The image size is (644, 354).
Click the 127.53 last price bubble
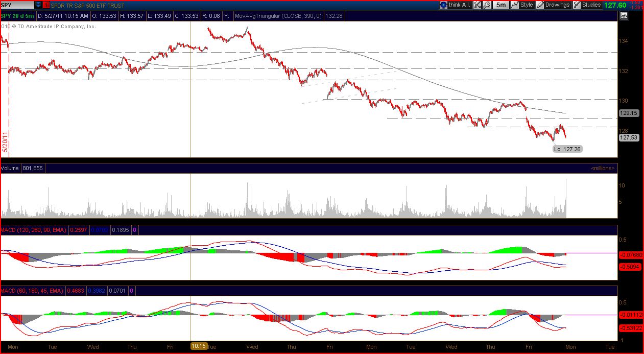pos(628,137)
